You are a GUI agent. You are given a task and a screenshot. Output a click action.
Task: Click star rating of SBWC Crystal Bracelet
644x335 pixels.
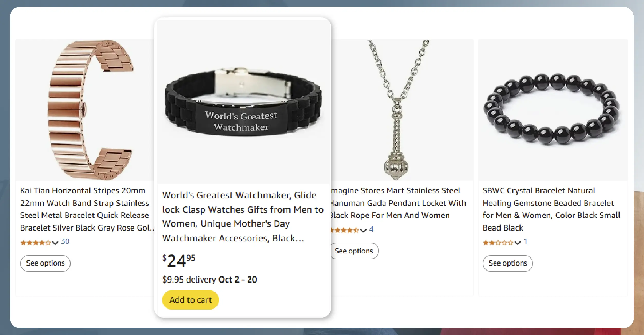(498, 242)
